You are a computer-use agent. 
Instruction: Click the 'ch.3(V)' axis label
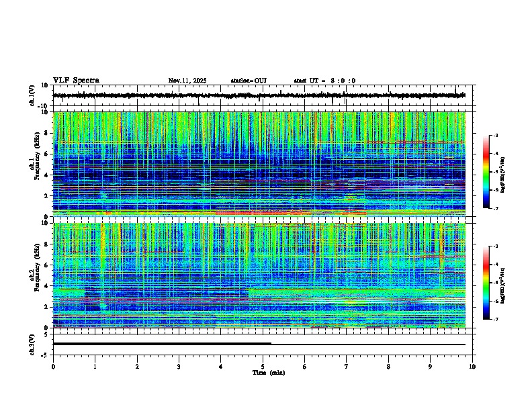point(32,345)
